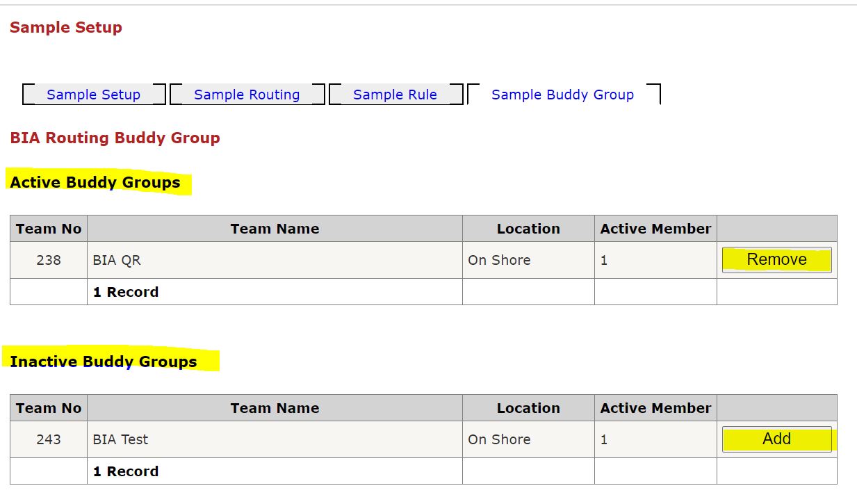Screen dimensions: 857x504
Task: Open the Sample Setup tab
Action: 93,95
